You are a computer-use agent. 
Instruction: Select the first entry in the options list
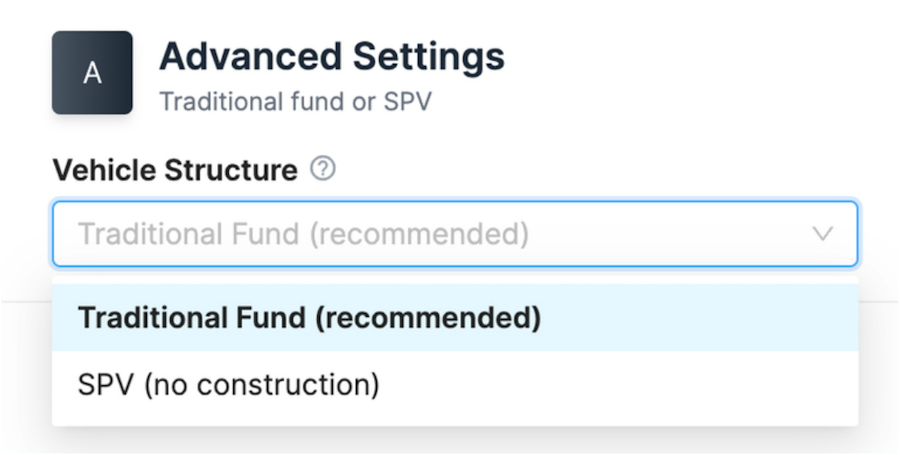tap(455, 317)
